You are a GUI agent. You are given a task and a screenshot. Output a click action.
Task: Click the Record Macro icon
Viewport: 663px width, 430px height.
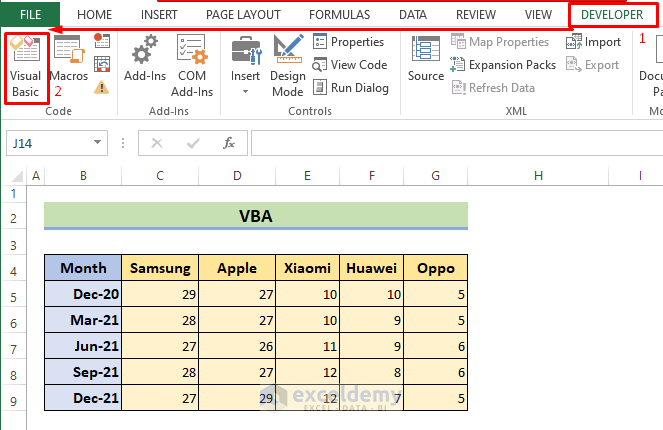pos(101,41)
